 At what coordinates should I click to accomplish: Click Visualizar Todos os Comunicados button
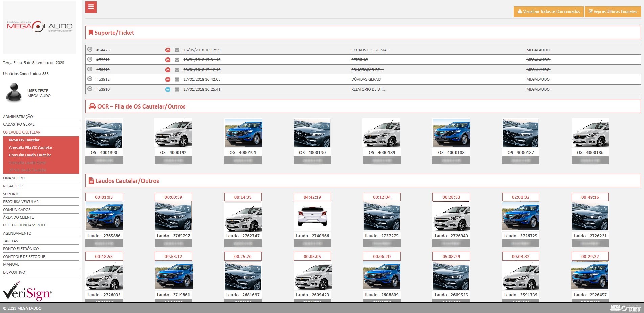(x=548, y=11)
